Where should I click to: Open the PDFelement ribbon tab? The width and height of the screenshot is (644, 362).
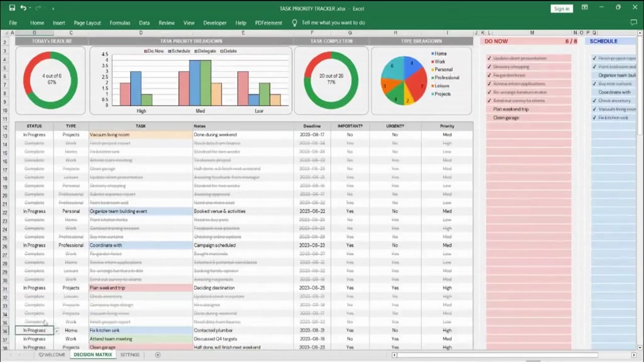269,23
